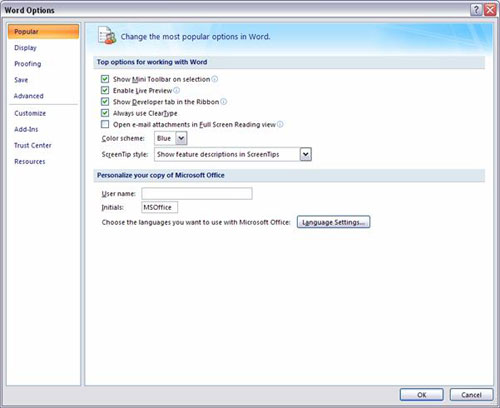Click info icon beside Mini Toolbar option
The image size is (500, 408).
pos(215,79)
